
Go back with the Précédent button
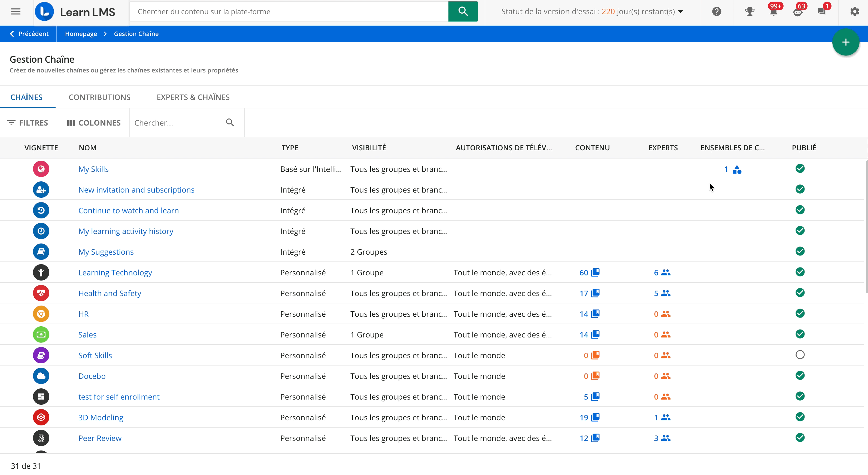(x=29, y=34)
